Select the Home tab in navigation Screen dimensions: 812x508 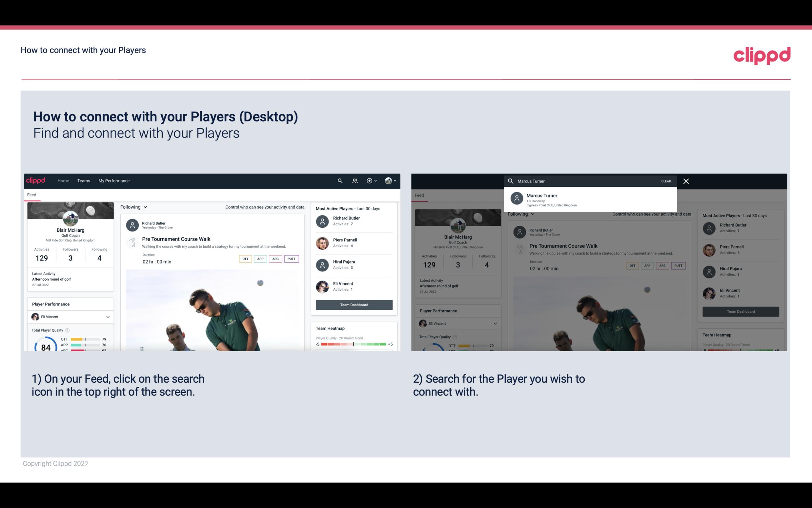point(63,181)
